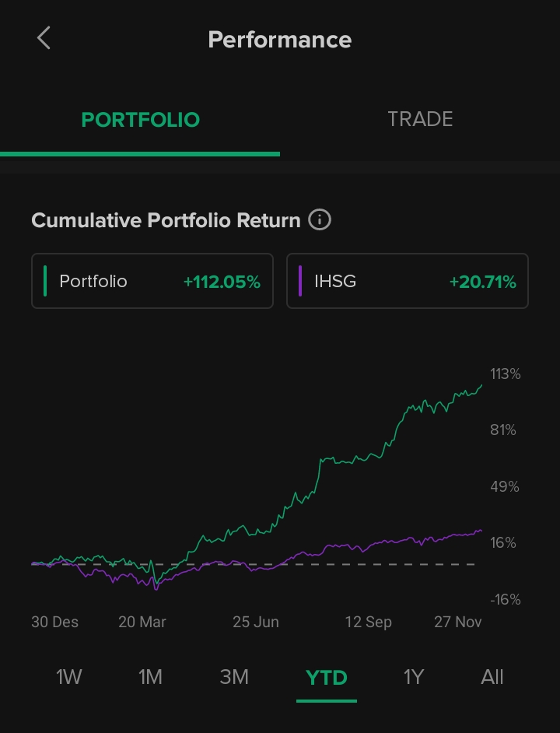Open the Cumulative Portfolio Return info icon
560x733 pixels.
tap(320, 220)
